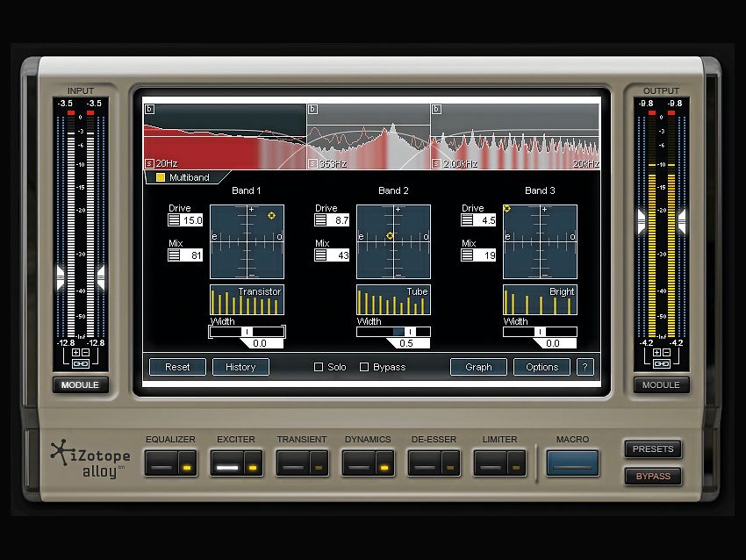Solo the 353Hz band with its "s" icon
Image resolution: width=746 pixels, height=560 pixels.
pos(312,162)
